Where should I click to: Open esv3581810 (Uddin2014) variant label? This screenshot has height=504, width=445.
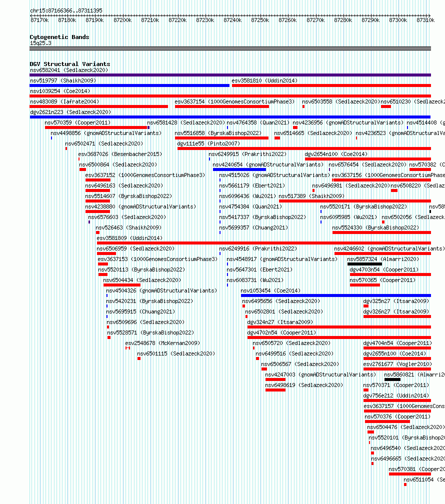coord(264,80)
